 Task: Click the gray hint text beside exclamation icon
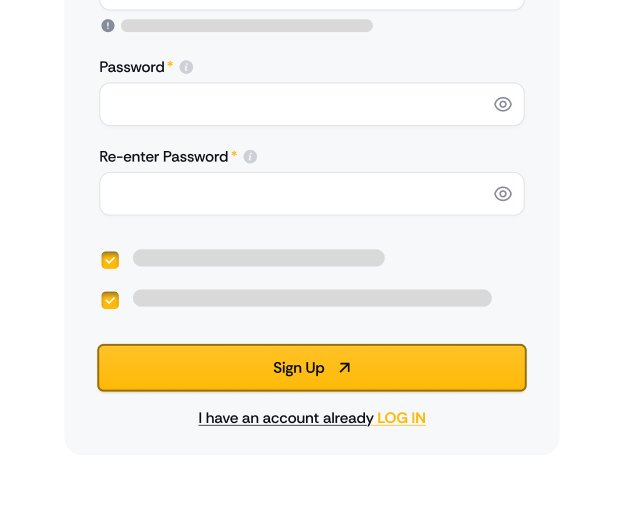pos(246,26)
